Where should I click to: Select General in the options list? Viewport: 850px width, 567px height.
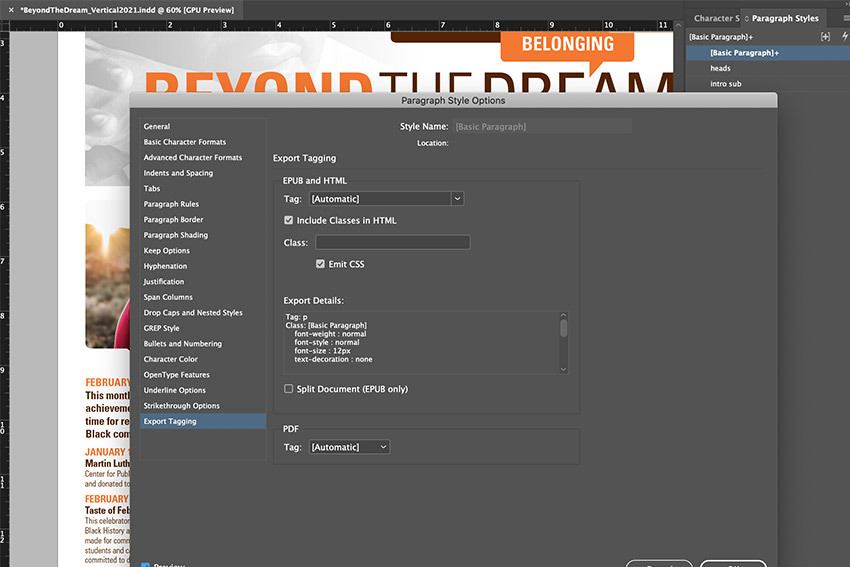pyautogui.click(x=157, y=127)
